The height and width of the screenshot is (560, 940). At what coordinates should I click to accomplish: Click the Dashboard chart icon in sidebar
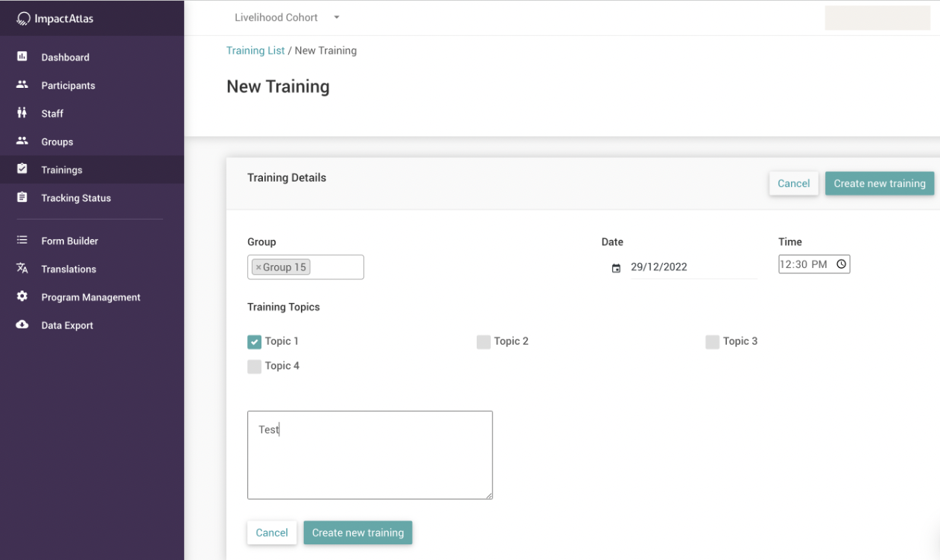[22, 57]
